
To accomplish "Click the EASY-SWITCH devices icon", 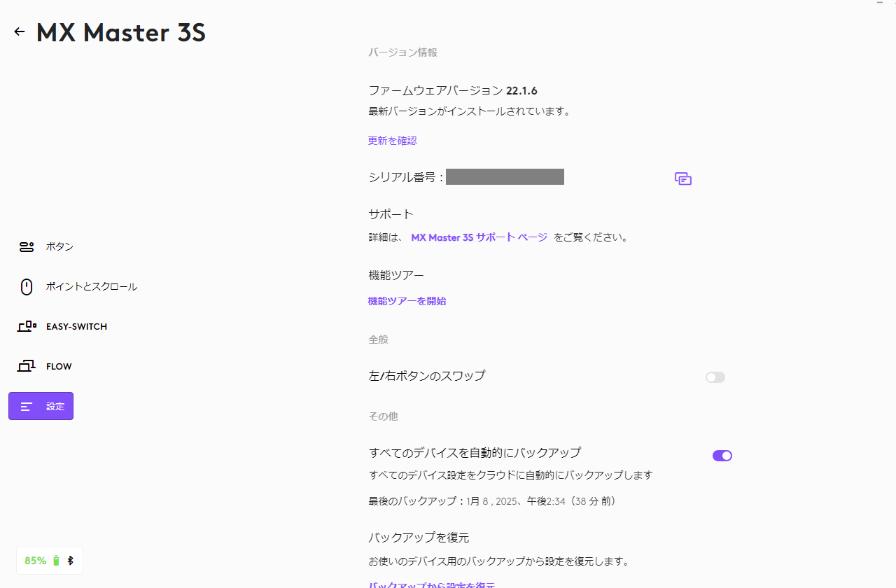I will [x=27, y=326].
